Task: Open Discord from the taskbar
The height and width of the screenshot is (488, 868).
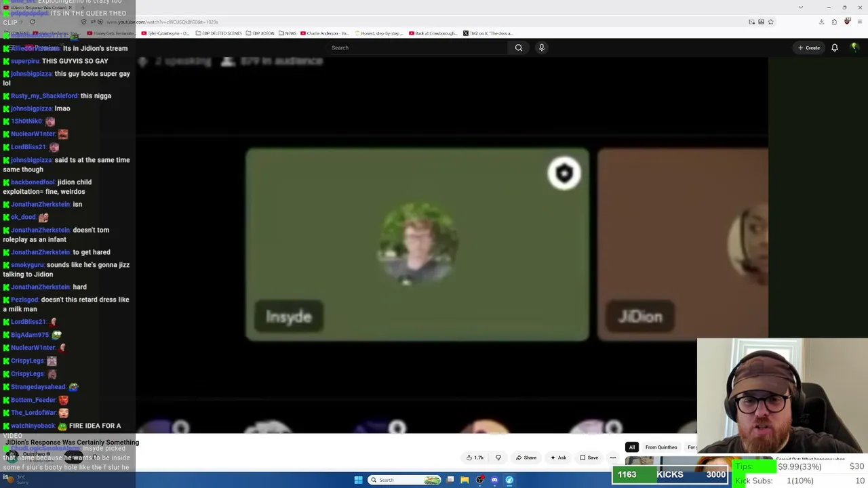Action: pos(494,480)
